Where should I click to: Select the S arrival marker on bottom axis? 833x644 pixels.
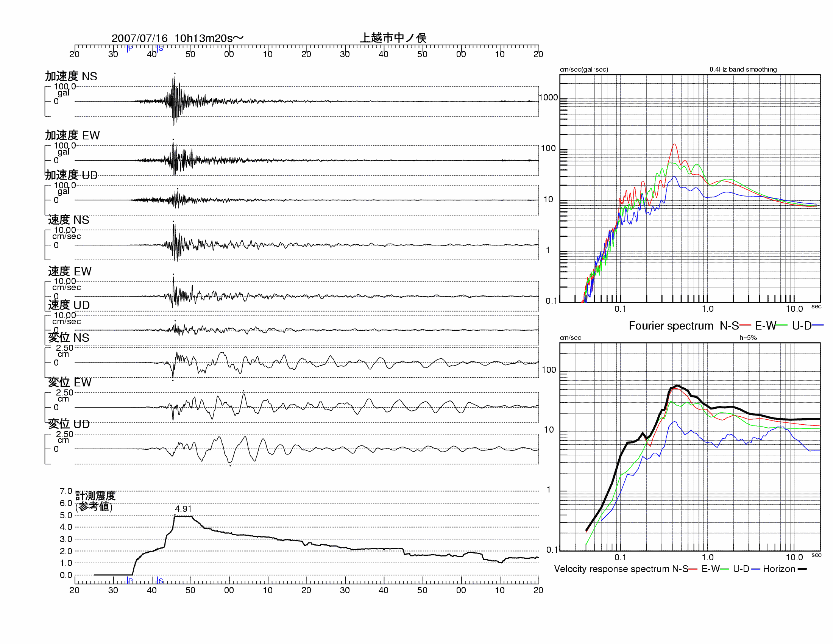click(x=159, y=580)
